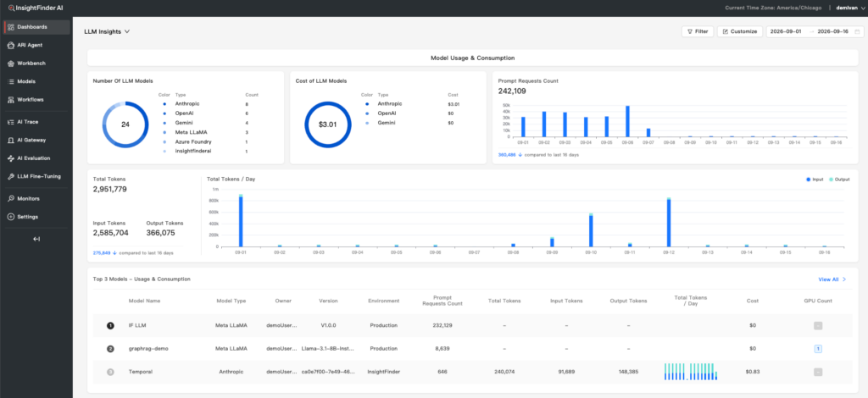
Task: Click the Models list icon in sidebar
Action: 11,82
